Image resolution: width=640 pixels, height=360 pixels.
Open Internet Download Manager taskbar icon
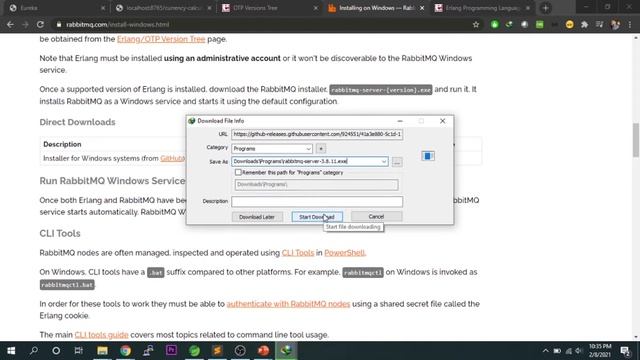point(287,351)
